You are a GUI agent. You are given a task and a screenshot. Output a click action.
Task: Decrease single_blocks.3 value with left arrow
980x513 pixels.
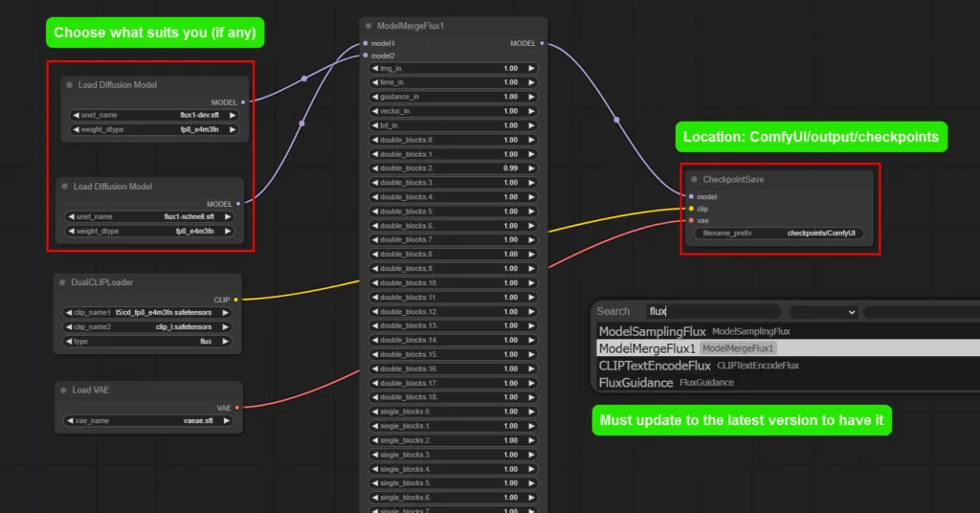(375, 455)
